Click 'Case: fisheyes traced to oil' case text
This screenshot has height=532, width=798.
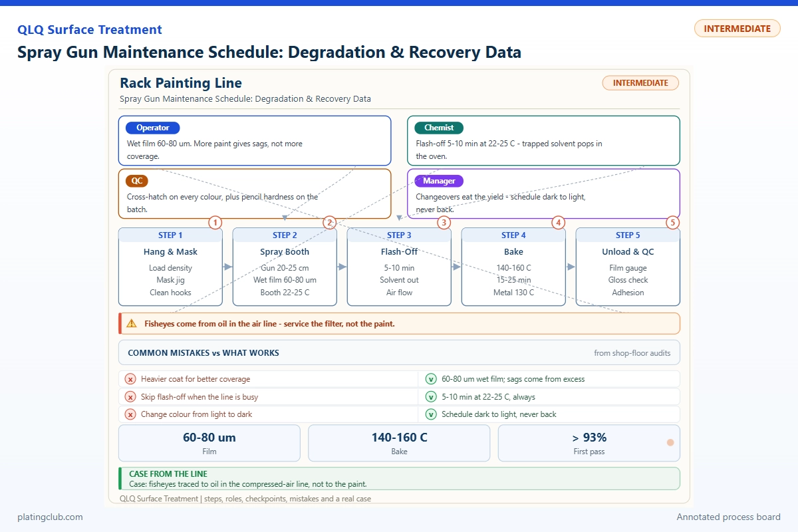pos(248,484)
